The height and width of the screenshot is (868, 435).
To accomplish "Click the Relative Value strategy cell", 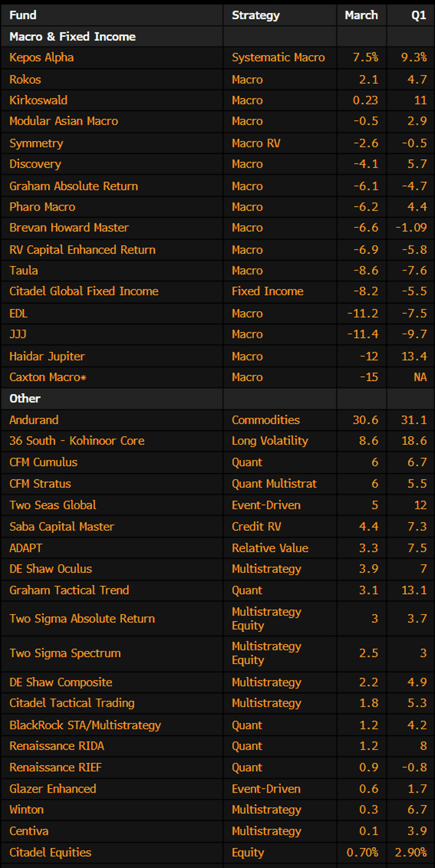I will coord(270,548).
